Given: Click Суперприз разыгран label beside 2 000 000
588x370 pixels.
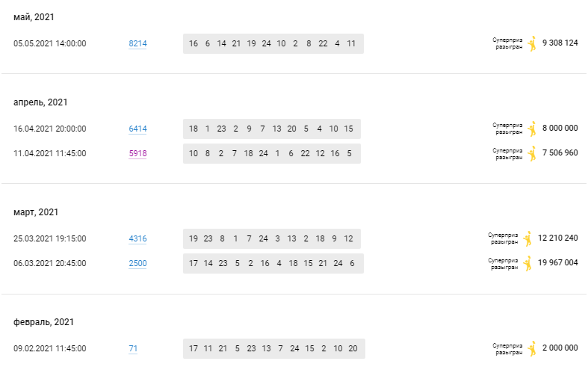Looking at the screenshot, I should 507,349.
